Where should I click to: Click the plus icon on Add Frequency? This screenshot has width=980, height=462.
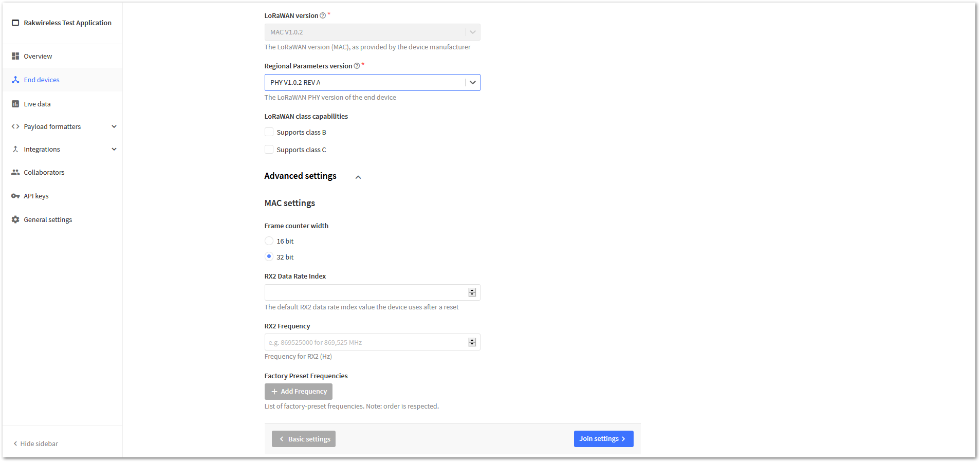point(274,392)
